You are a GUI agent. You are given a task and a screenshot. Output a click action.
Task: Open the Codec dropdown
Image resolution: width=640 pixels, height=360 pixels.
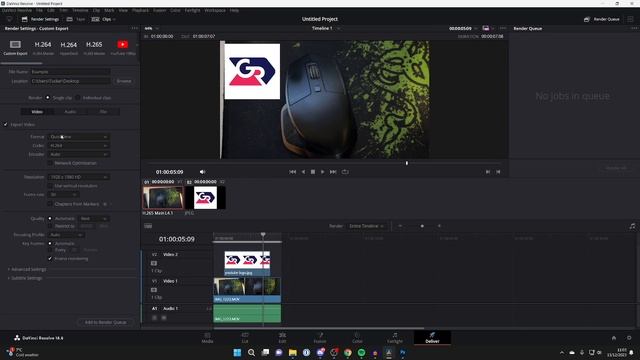pos(79,145)
